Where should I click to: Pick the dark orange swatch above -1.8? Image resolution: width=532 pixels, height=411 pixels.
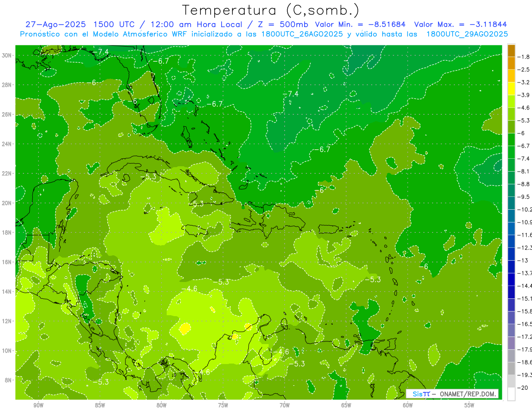pos(511,51)
